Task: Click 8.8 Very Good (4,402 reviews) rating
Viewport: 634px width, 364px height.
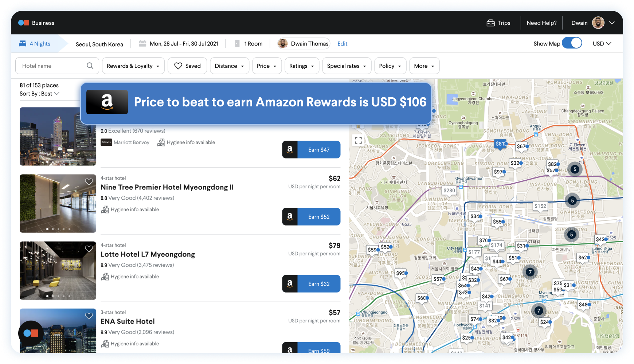Action: [x=137, y=198]
